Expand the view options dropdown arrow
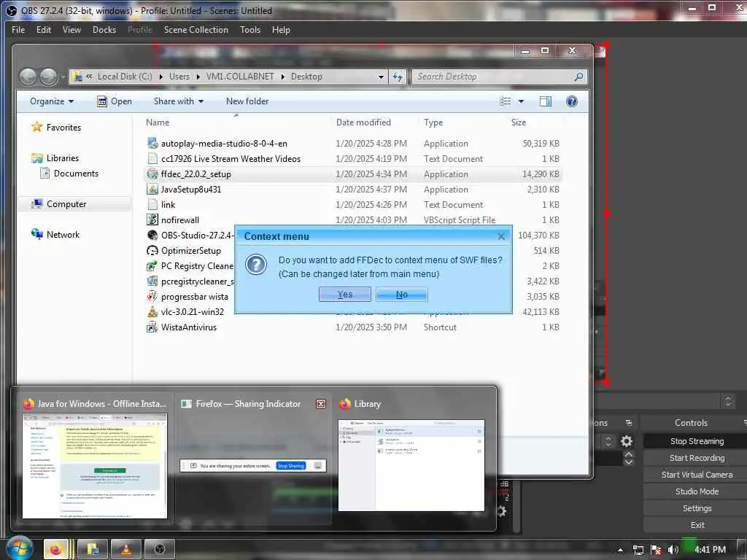Image resolution: width=747 pixels, height=560 pixels. 521,101
